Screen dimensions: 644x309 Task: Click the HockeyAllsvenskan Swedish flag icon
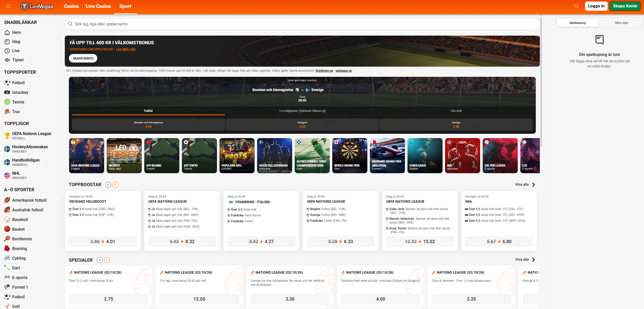[7, 149]
